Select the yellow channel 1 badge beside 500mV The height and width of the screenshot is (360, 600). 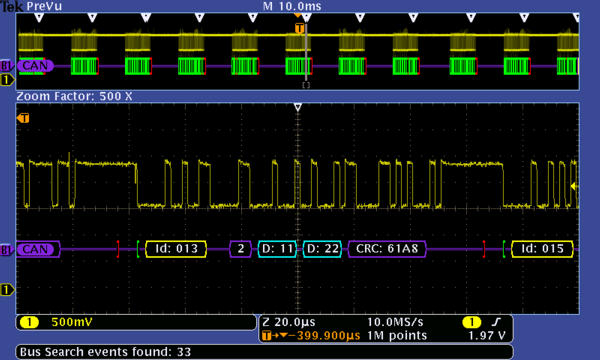click(29, 323)
